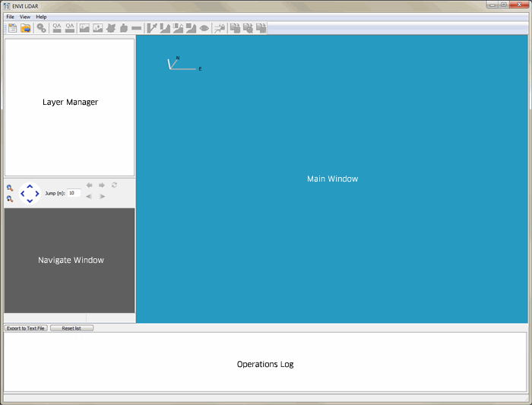Click the first landscape picture toolbar icon

(x=84, y=28)
